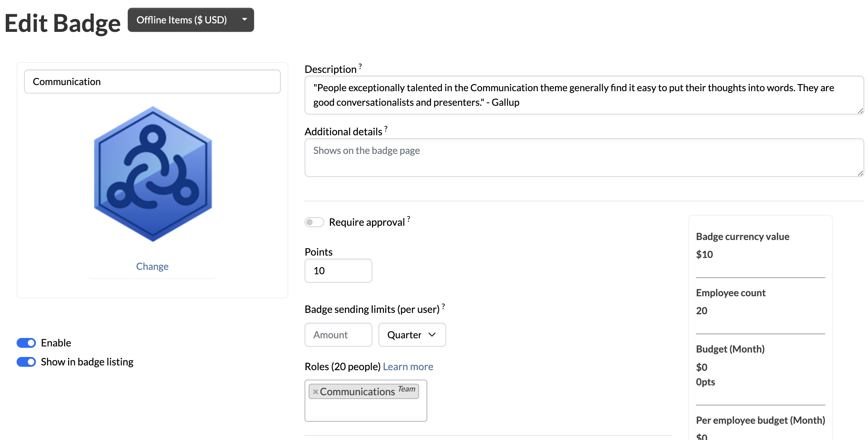Click the badge name field showing Communication
The width and height of the screenshot is (868, 440).
[152, 82]
